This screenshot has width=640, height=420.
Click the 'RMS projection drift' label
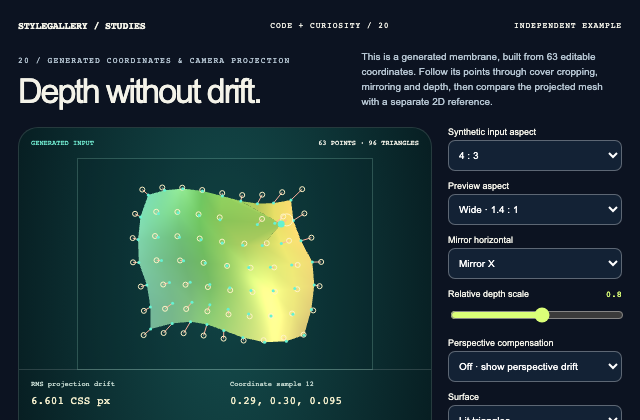[73, 384]
